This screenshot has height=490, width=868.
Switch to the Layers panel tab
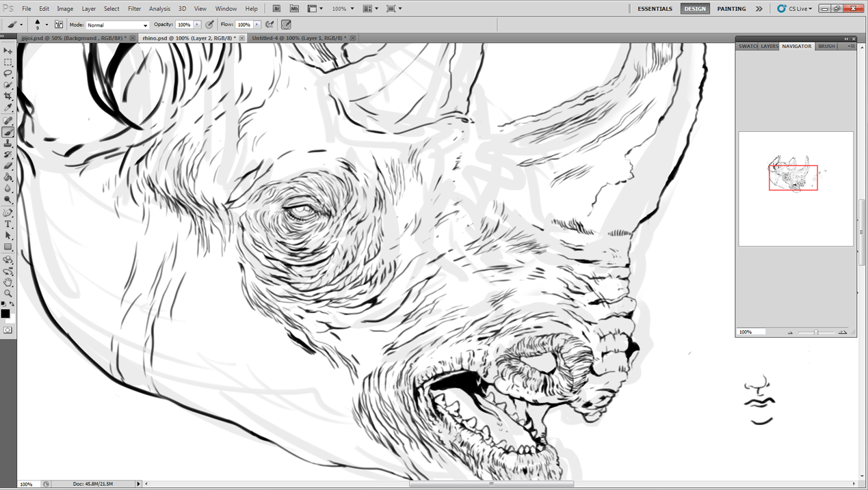pos(770,46)
